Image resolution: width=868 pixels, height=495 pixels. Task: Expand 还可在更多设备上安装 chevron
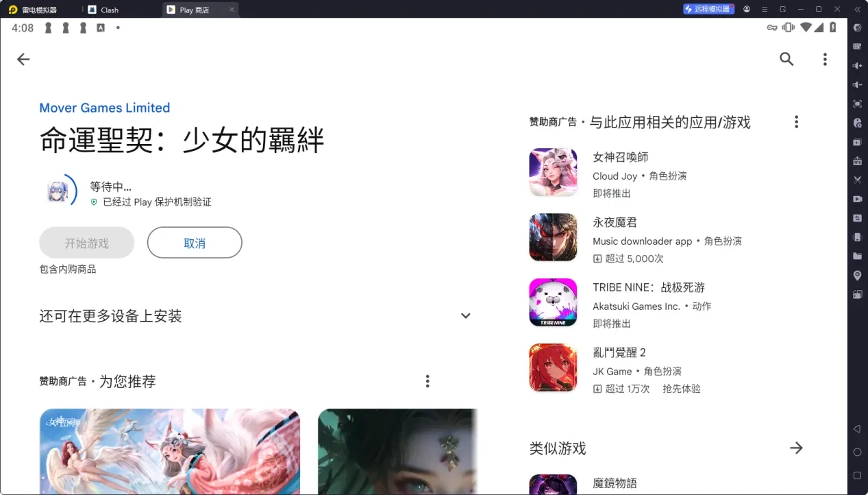click(x=466, y=316)
